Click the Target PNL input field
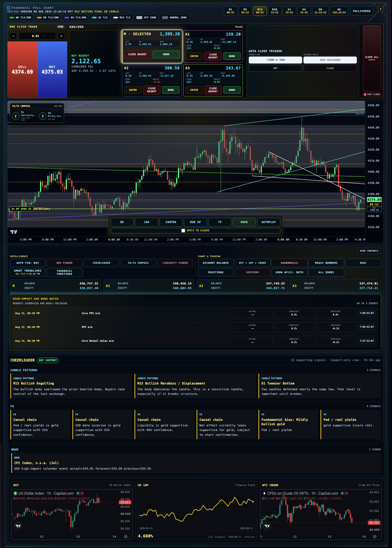The image size is (392, 548). (275, 60)
